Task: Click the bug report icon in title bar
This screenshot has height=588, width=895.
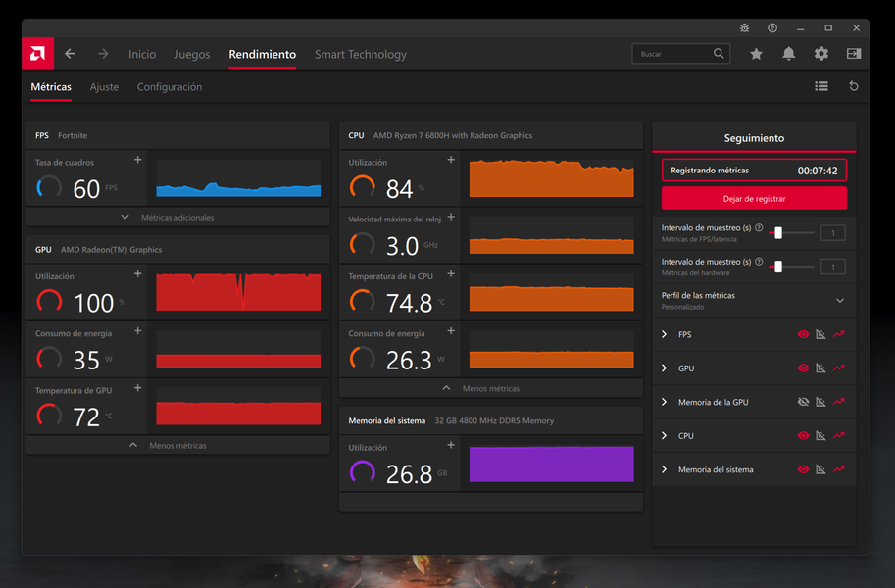Action: pos(745,28)
